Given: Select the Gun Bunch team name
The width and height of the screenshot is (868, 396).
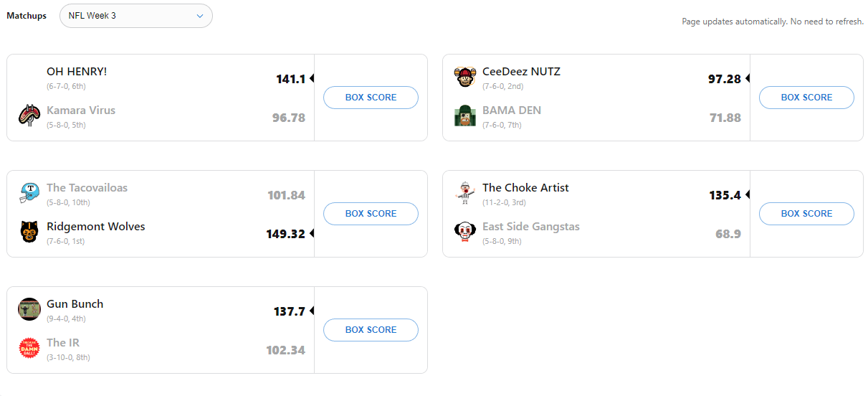Looking at the screenshot, I should [75, 304].
